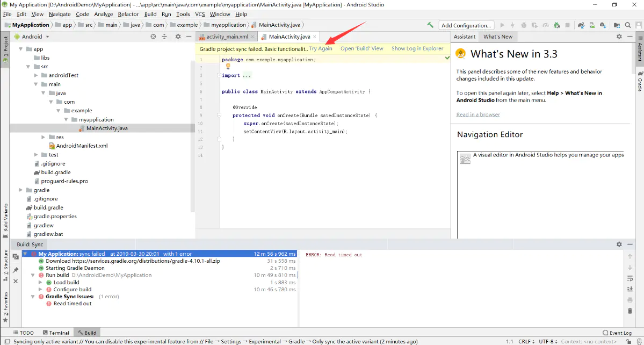Open the SDK Manager icon
Image resolution: width=644 pixels, height=345 pixels.
coord(603,25)
